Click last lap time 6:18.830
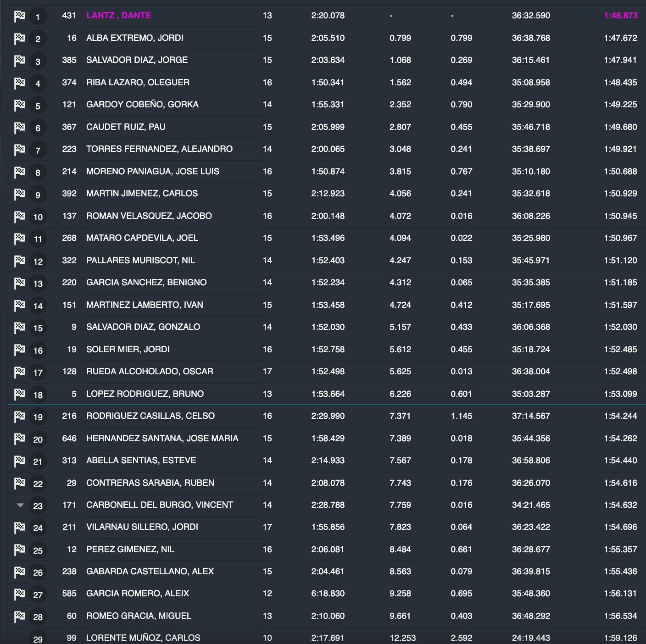The width and height of the screenshot is (646, 644). [x=328, y=594]
